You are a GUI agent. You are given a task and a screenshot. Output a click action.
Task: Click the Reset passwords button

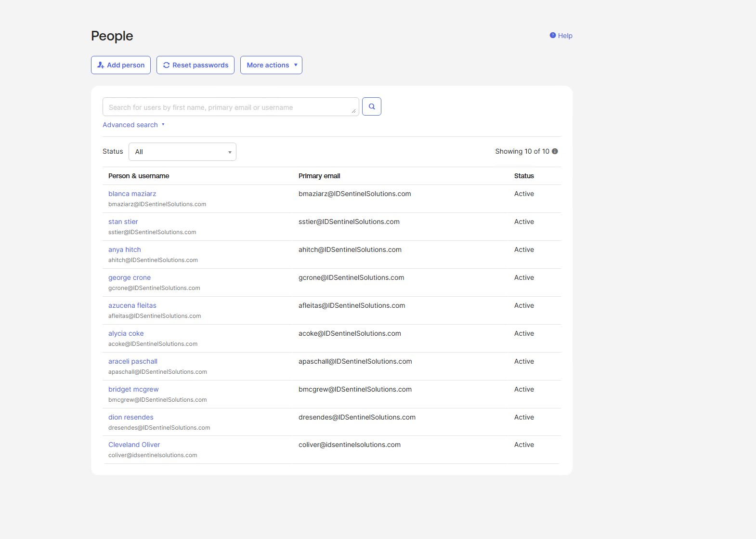pyautogui.click(x=196, y=65)
